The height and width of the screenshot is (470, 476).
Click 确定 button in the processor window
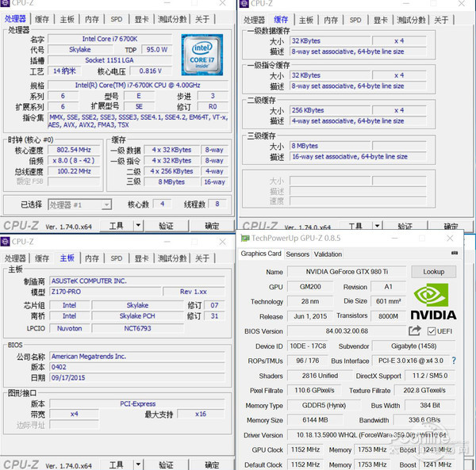[x=212, y=225]
